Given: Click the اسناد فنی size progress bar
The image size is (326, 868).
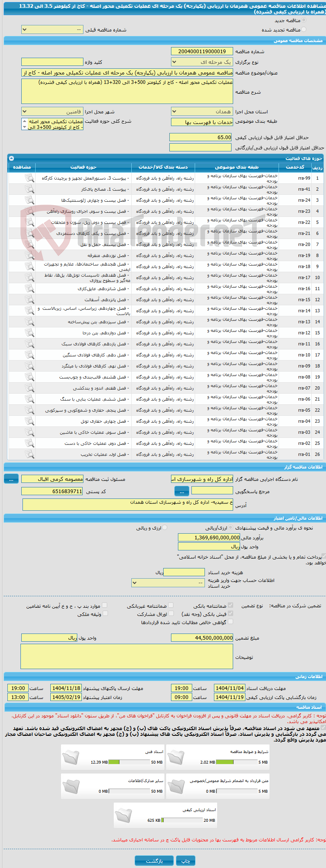Looking at the screenshot, I should point(130,762).
